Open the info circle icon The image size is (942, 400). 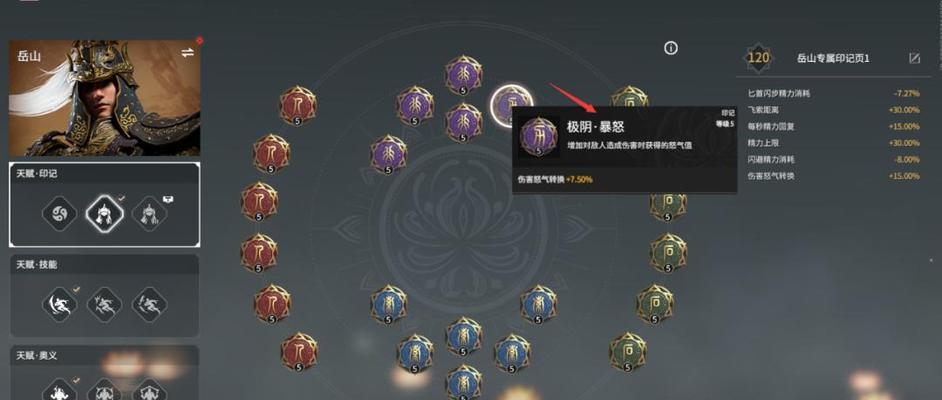point(670,49)
